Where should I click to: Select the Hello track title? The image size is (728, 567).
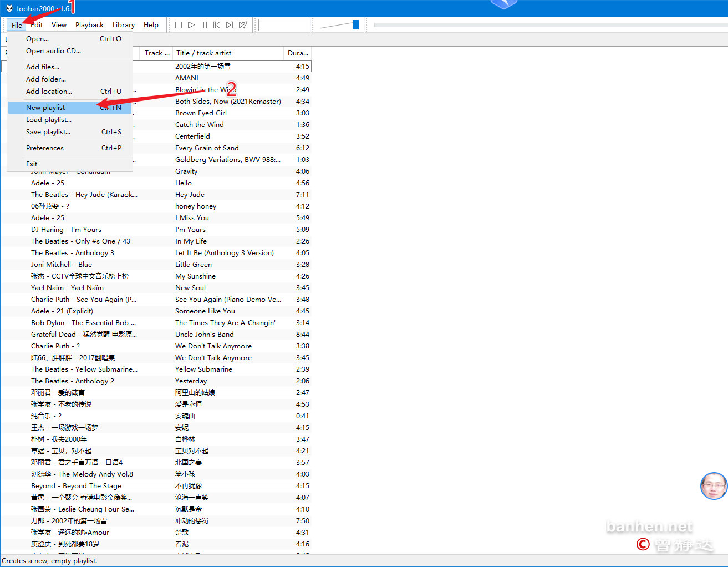coord(184,183)
